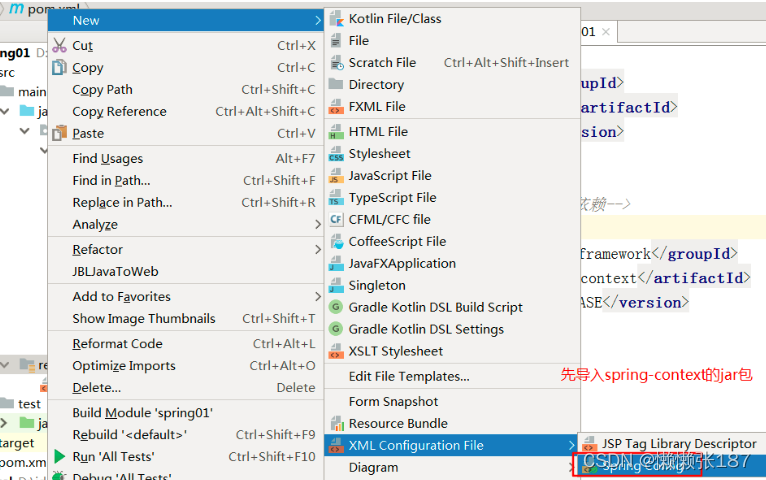Click the CoffeeScript File icon
The width and height of the screenshot is (766, 480).
(336, 241)
